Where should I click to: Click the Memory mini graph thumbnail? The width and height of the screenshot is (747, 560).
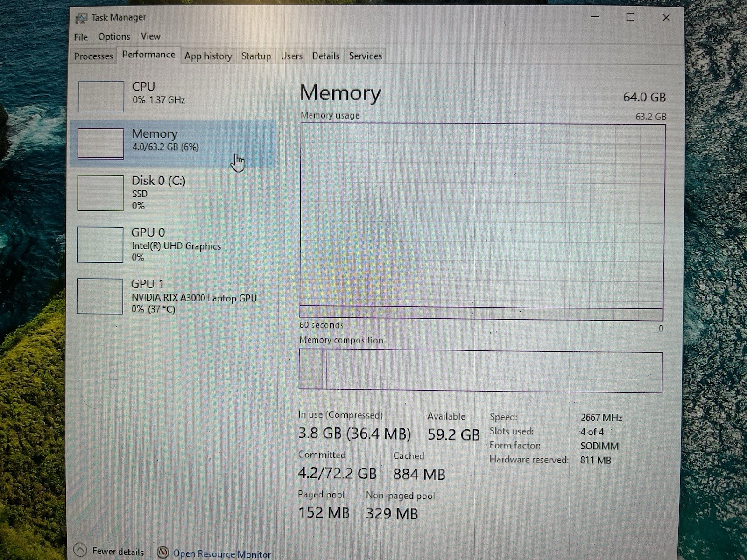pos(100,143)
